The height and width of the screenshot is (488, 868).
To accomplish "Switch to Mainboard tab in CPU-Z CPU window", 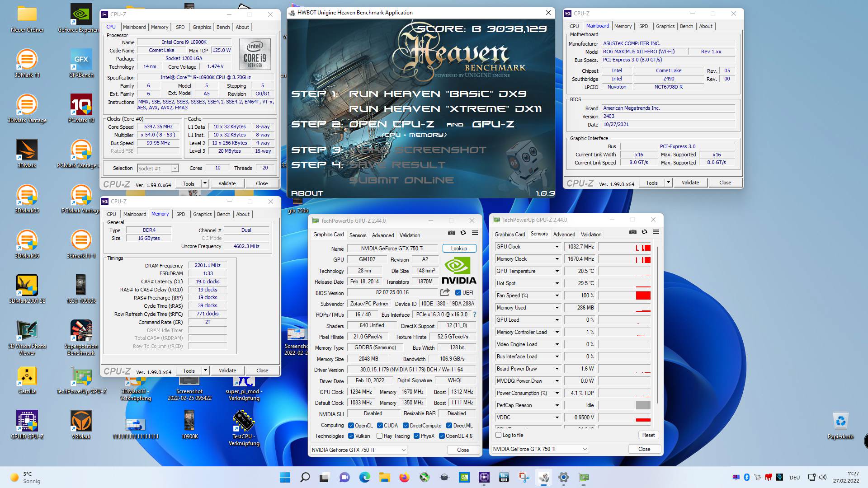I will tap(134, 27).
